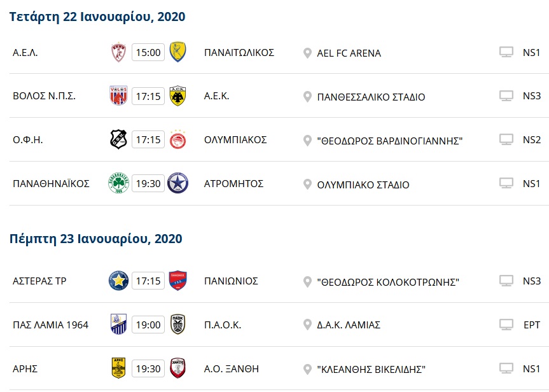Click the location pin for AEL FC ARENA
549x392 pixels.
tap(308, 53)
